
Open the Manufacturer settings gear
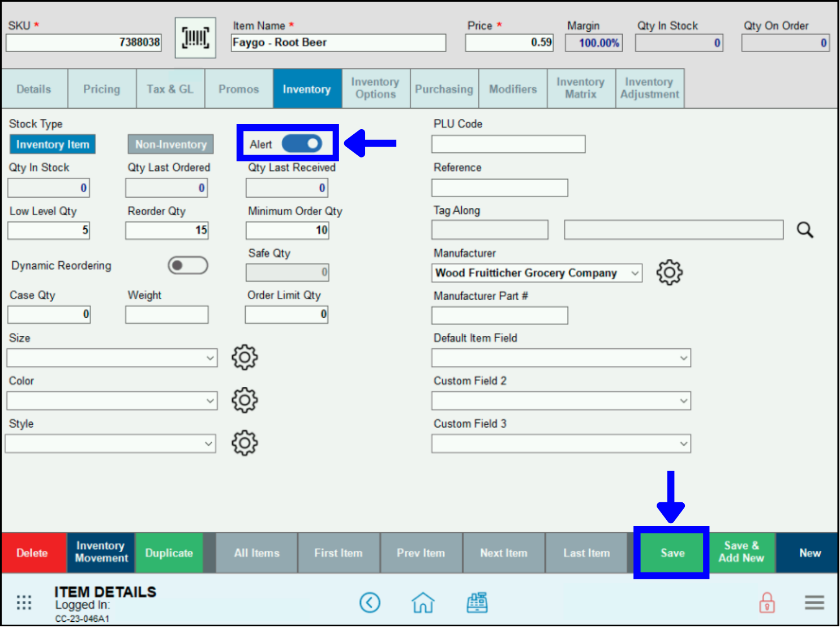tap(669, 272)
